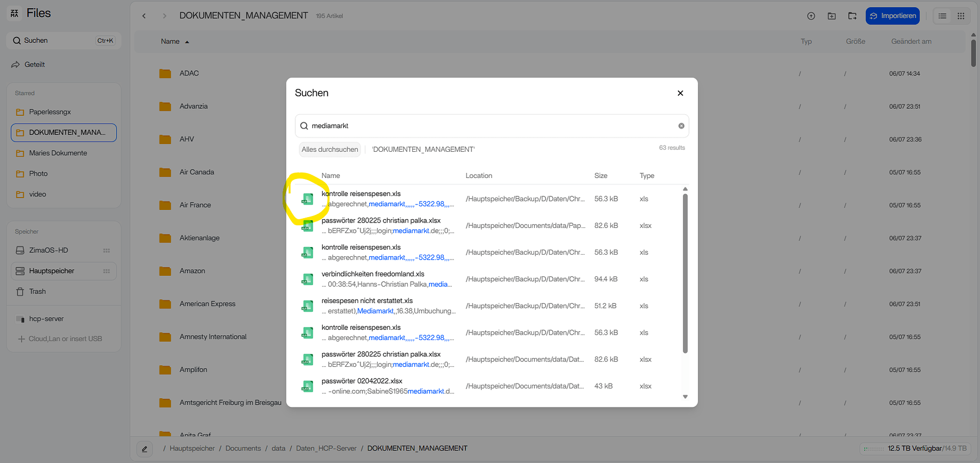Click the Geändert am column header
Screen dimensions: 980x463
tap(911, 42)
